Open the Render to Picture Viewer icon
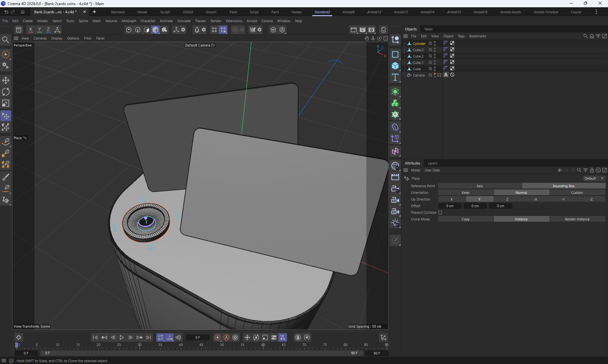 pos(363,30)
